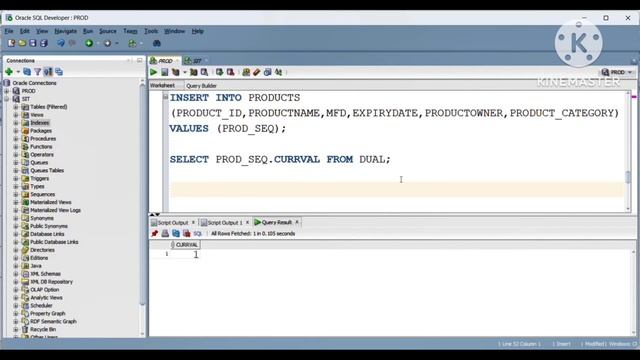This screenshot has height=360, width=640.
Task: Minimize the Connections panel
Action: point(139,60)
